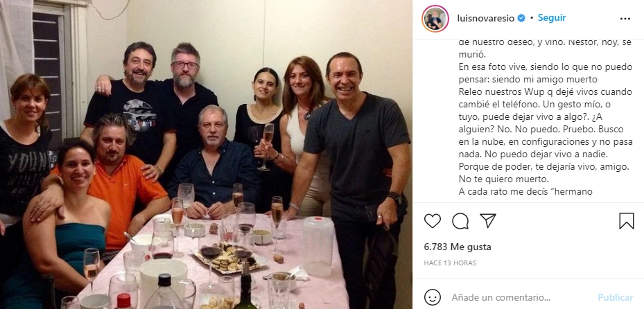Click the group dinner photo
This screenshot has height=309, width=644.
(x=206, y=154)
